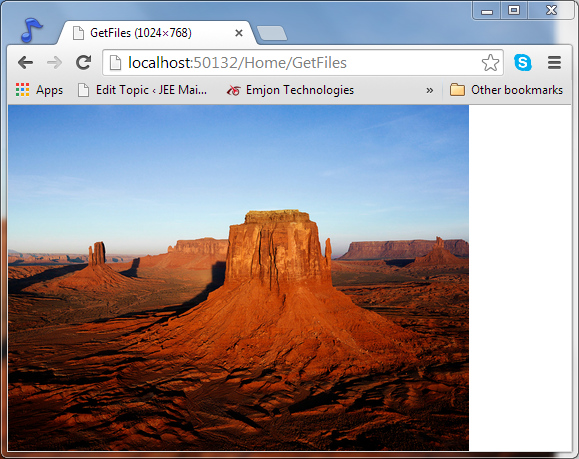
Task: Focus the localhost:50132/Home/GetFiles address bar
Action: 303,62
